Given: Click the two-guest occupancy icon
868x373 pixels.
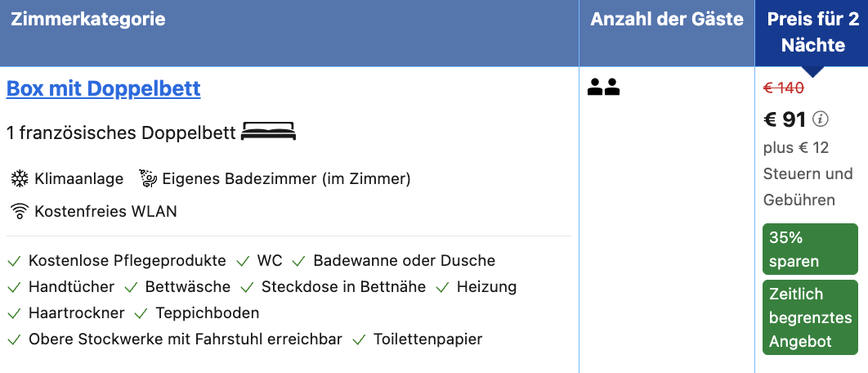Looking at the screenshot, I should pos(603,87).
